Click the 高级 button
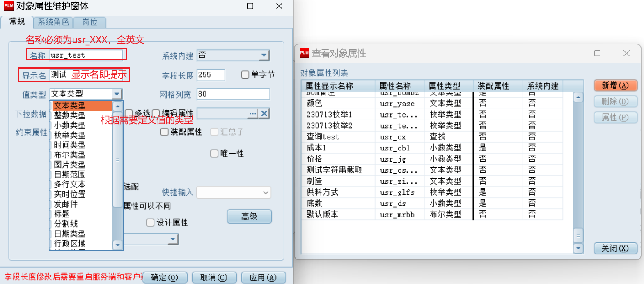This screenshot has height=284, width=644. (249, 216)
